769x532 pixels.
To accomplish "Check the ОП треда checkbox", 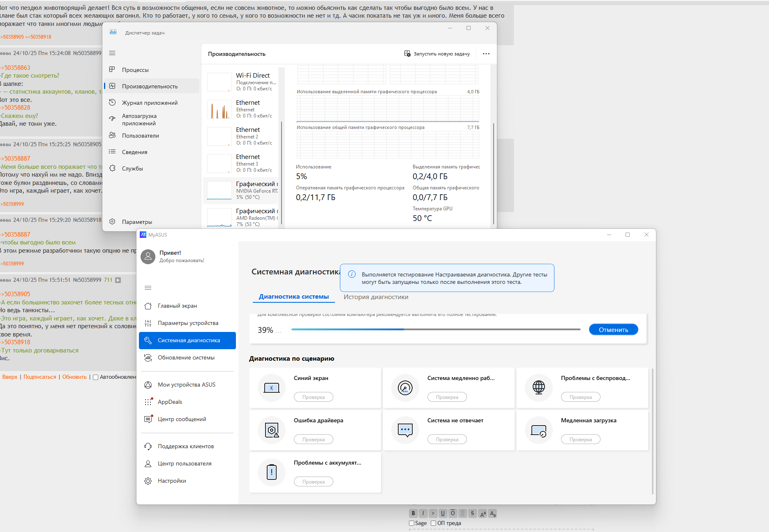I will pyautogui.click(x=433, y=523).
